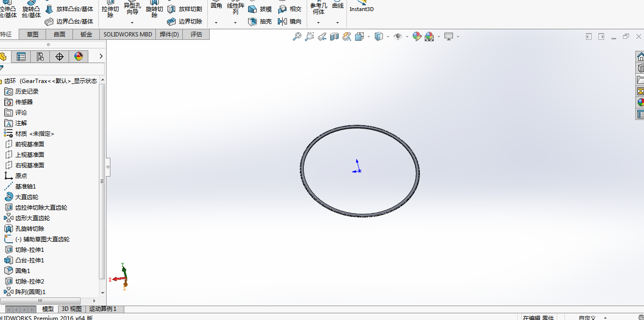This screenshot has height=320, width=644.
Task: Open the Linear Pattern (线性阵列) dropdown arrow
Action: coord(235,23)
